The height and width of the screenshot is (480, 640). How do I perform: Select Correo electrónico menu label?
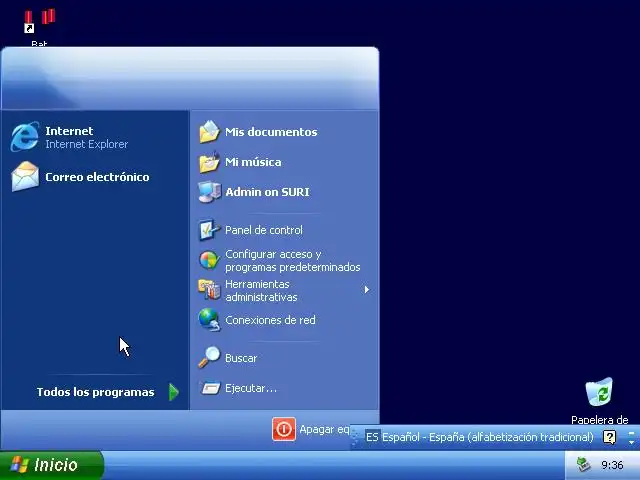point(97,177)
